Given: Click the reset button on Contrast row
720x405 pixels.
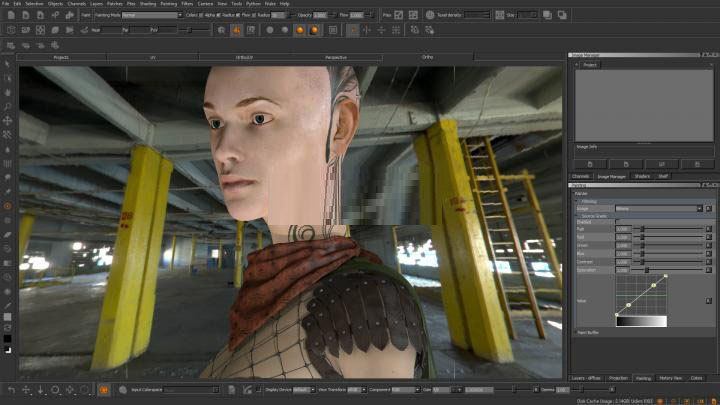Looking at the screenshot, I should click(x=709, y=262).
